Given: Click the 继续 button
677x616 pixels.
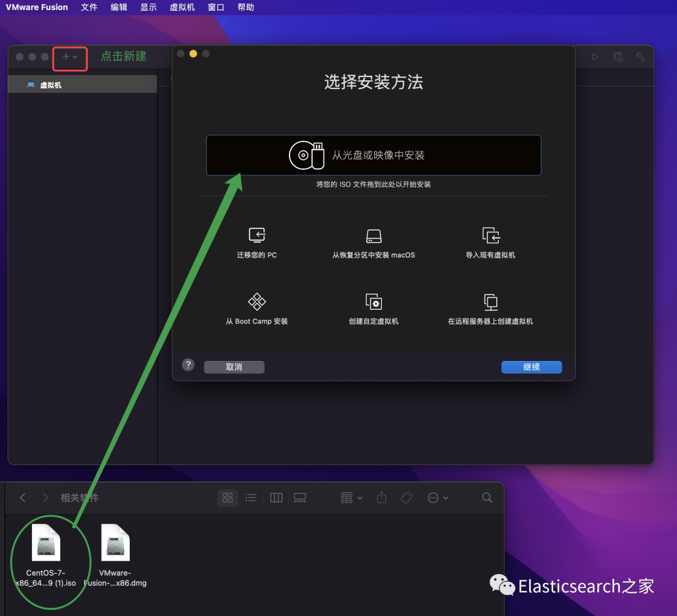Looking at the screenshot, I should click(532, 367).
